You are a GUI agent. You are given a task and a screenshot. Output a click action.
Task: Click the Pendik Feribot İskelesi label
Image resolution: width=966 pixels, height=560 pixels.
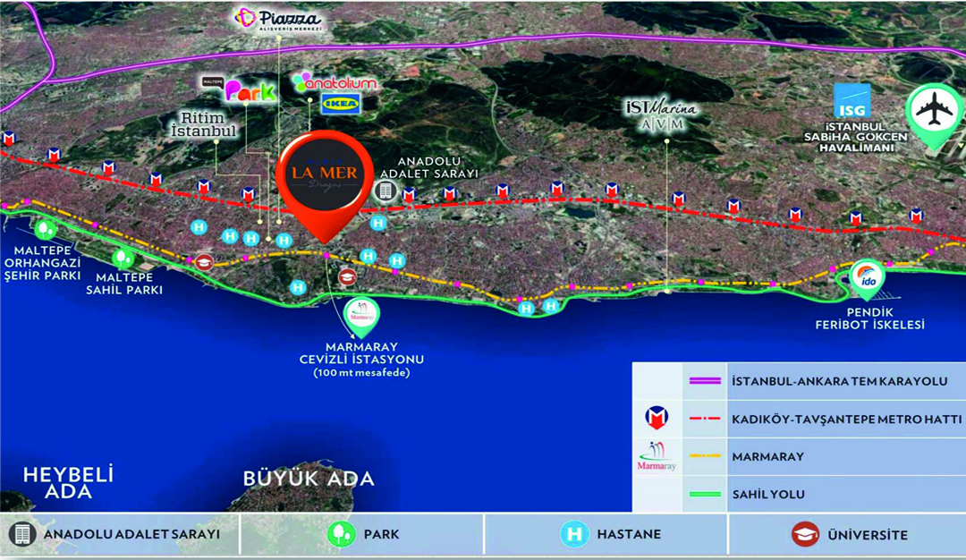(869, 318)
